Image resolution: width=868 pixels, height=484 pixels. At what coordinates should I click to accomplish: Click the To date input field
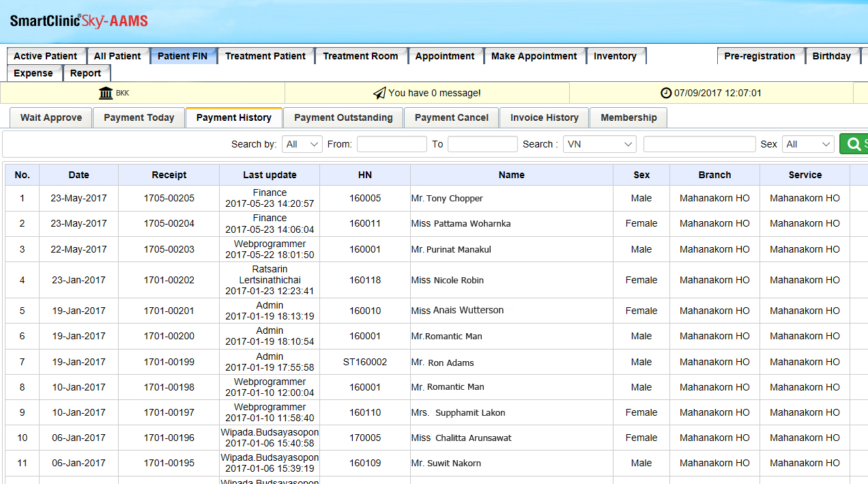[482, 144]
